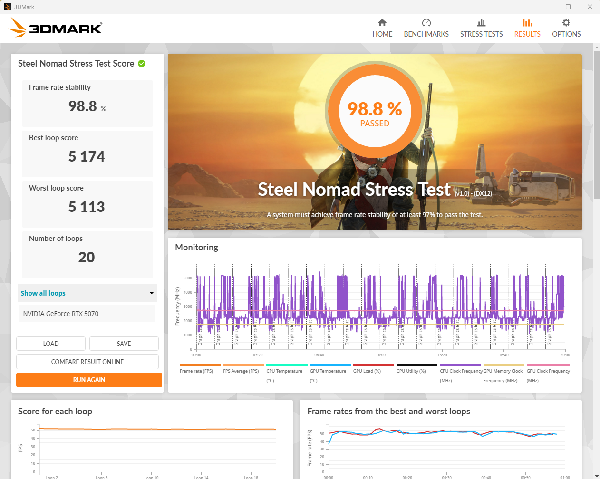Open the Benchmarks gauge icon
The image size is (600, 479).
point(426,23)
